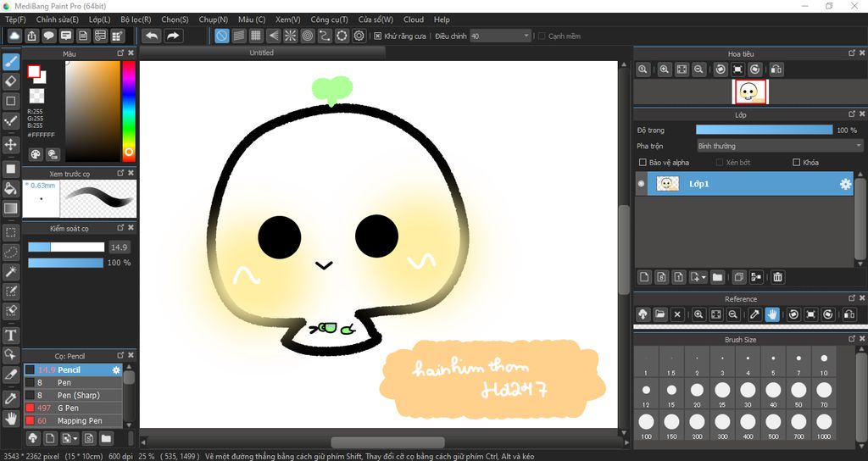Image resolution: width=868 pixels, height=461 pixels.
Task: Click the rainbow hue strip
Action: click(129, 111)
